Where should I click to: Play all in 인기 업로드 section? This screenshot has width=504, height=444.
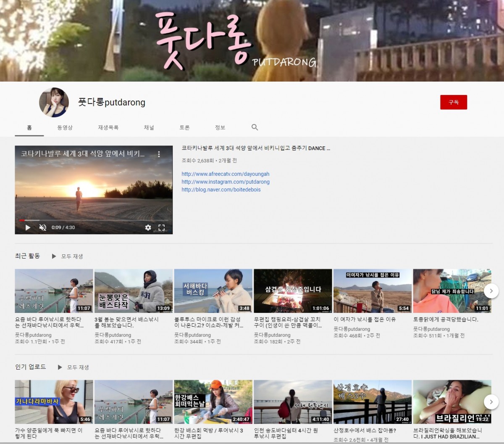(73, 367)
